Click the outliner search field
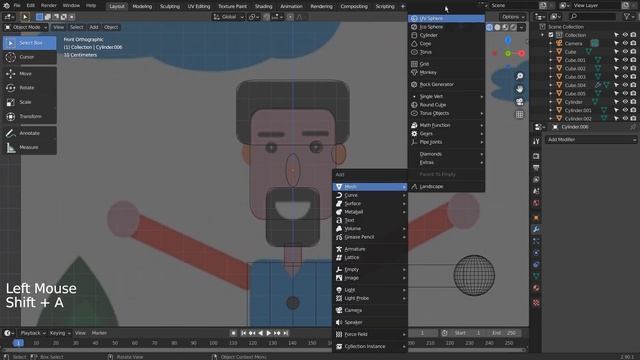The image size is (640, 360). tap(593, 16)
